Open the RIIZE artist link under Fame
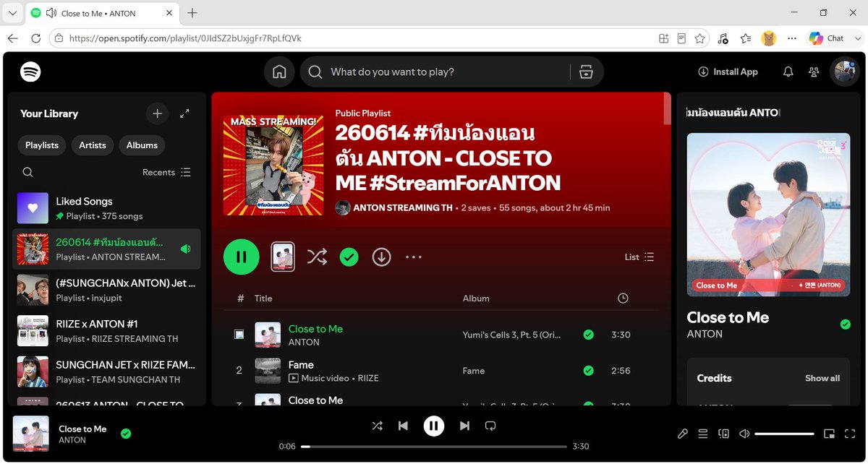Viewport: 868px width, 464px height. [x=367, y=378]
